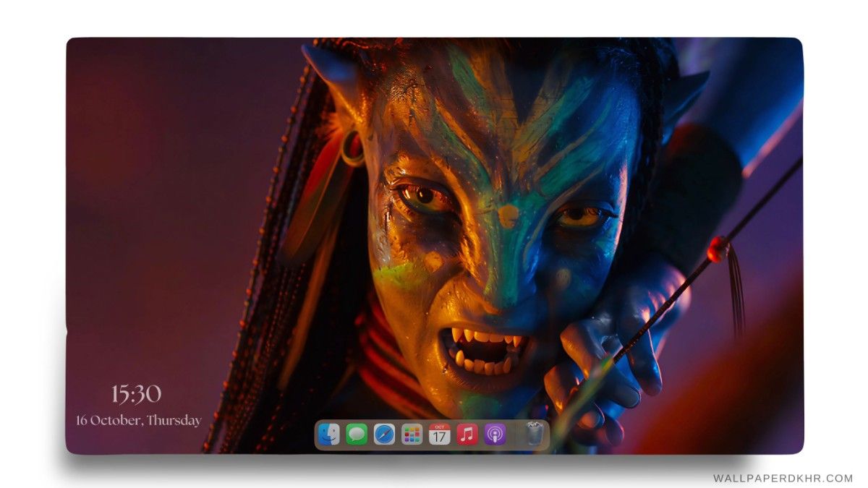
Task: Click the glowing dot between the eyebrows
Action: [509, 214]
